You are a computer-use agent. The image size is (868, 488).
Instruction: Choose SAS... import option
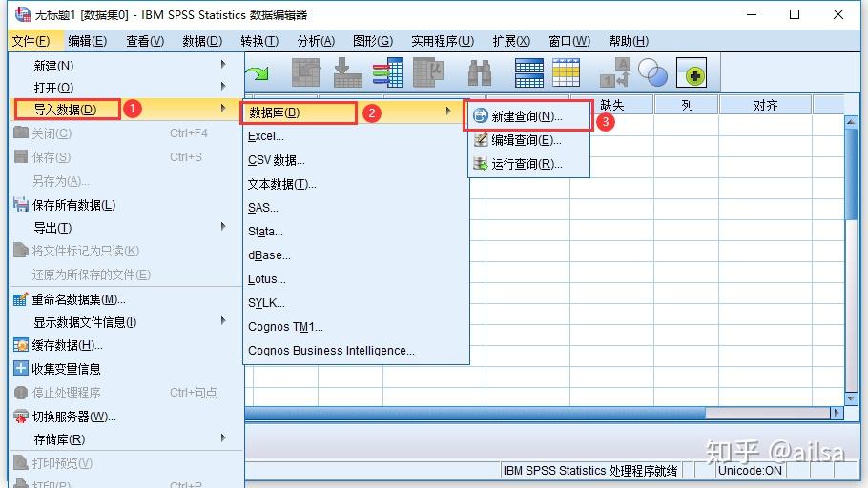[x=356, y=208]
